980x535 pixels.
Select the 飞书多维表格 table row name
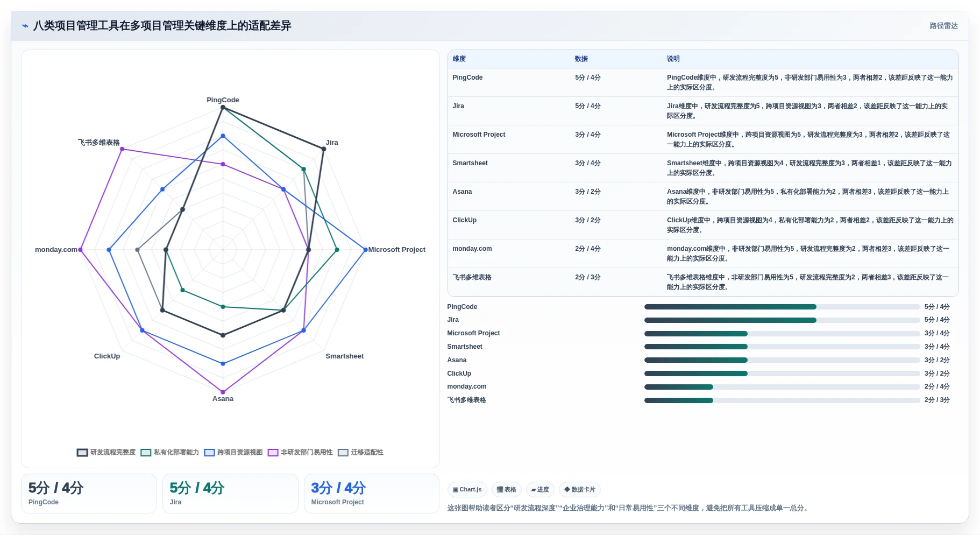click(x=472, y=277)
